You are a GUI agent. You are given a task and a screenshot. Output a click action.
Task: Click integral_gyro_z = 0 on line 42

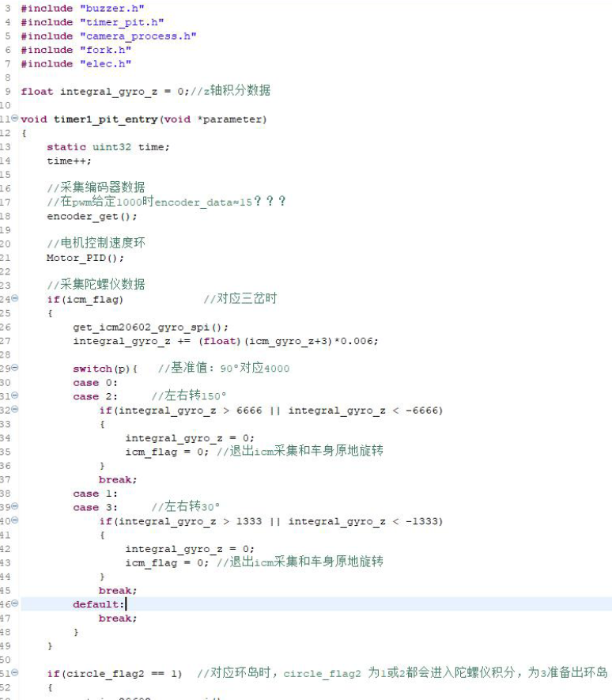[x=190, y=549]
